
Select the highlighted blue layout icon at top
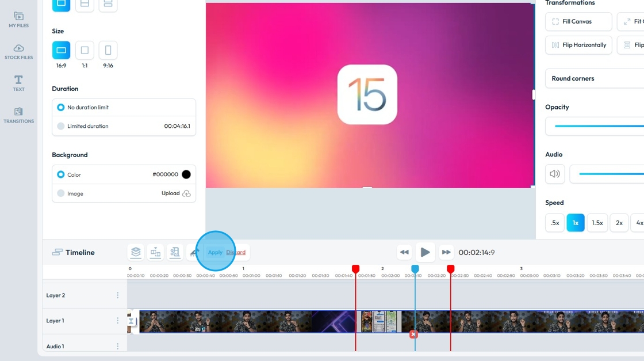click(61, 3)
